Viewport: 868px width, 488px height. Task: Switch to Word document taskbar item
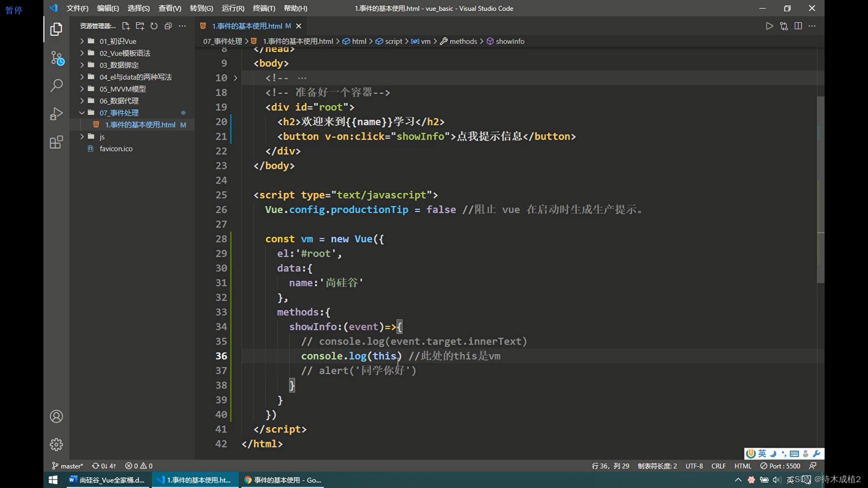[x=107, y=480]
